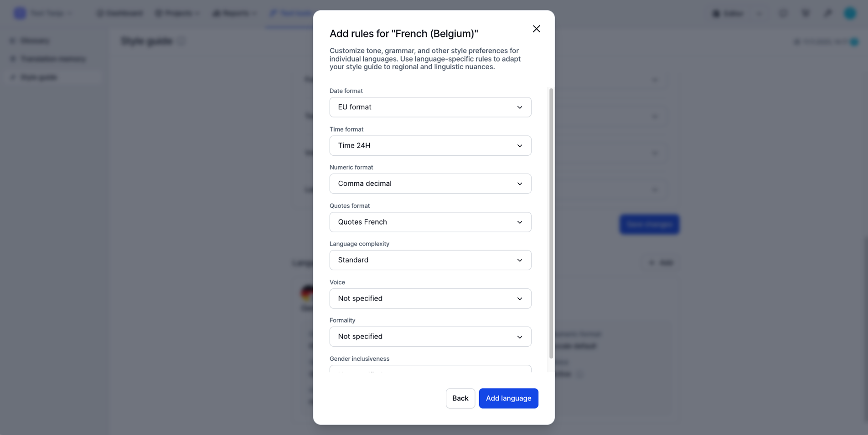The width and height of the screenshot is (868, 435).
Task: Select Style guide in the sidebar
Action: [x=39, y=77]
